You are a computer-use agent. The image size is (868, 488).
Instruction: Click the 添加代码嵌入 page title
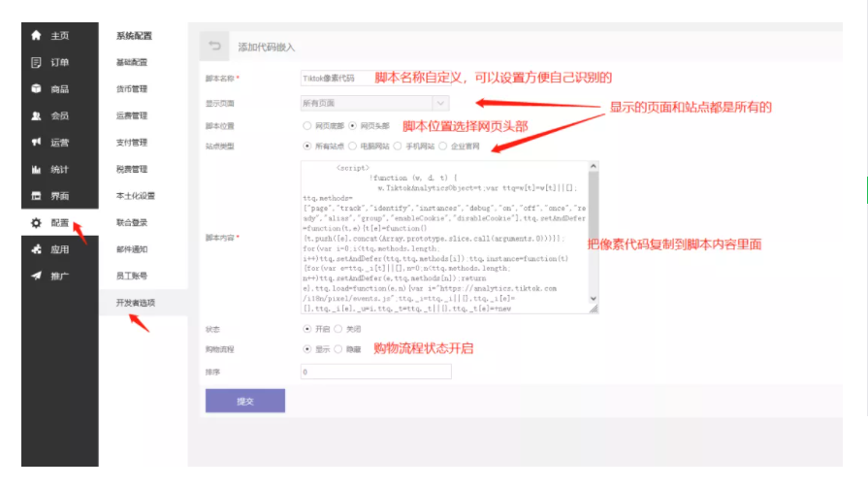[x=267, y=48]
